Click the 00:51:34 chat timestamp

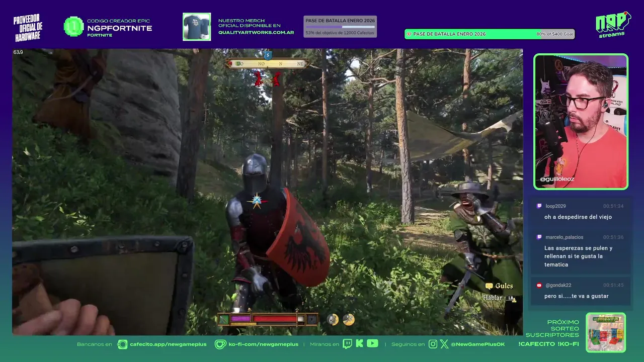point(613,206)
